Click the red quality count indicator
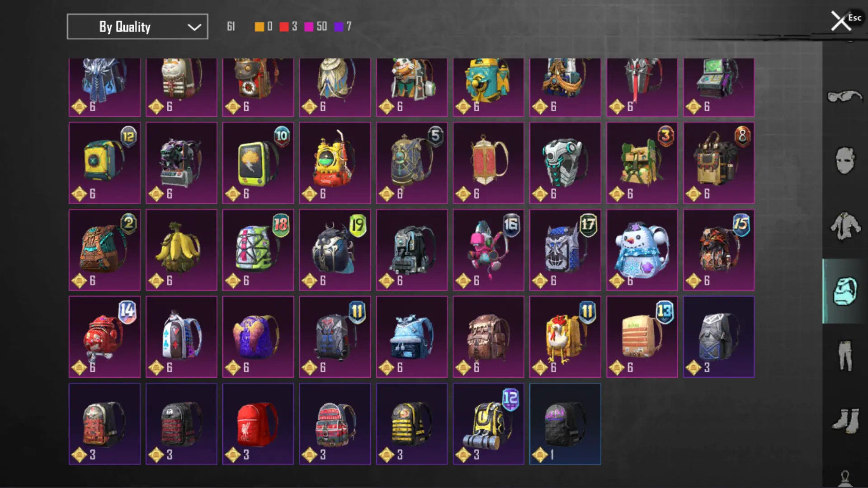Screen dimensions: 868x488 pyautogui.click(x=288, y=27)
